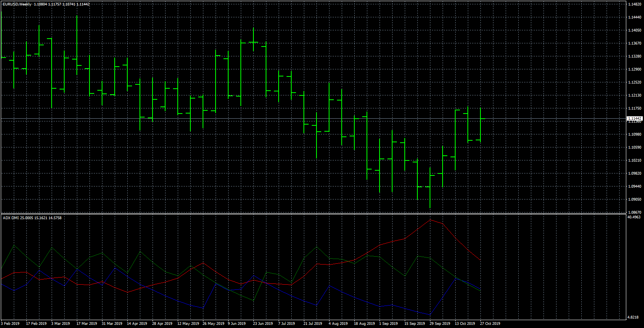Click the 13 Oct 2019 date label
Screen dimensions: 644x328
(x=465, y=324)
